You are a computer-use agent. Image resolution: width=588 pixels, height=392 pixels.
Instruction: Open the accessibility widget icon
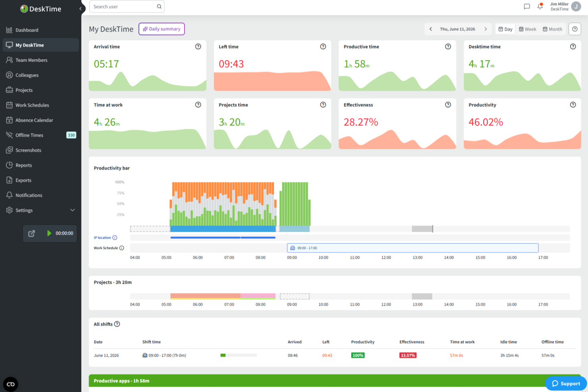coord(11,384)
